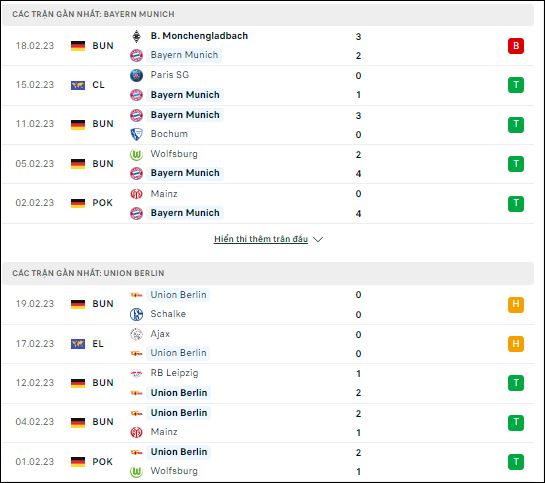The image size is (545, 483).
Task: Click the Paris SG club crest
Action: tap(136, 75)
